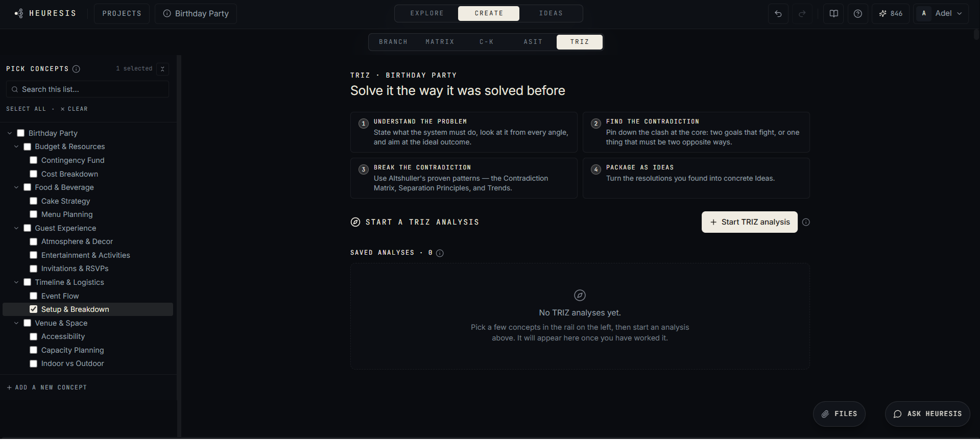Click Select All concepts link

(26, 109)
